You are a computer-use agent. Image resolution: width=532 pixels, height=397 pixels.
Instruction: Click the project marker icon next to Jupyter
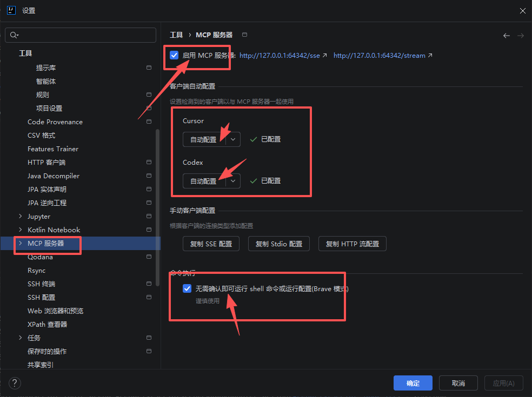coord(149,216)
